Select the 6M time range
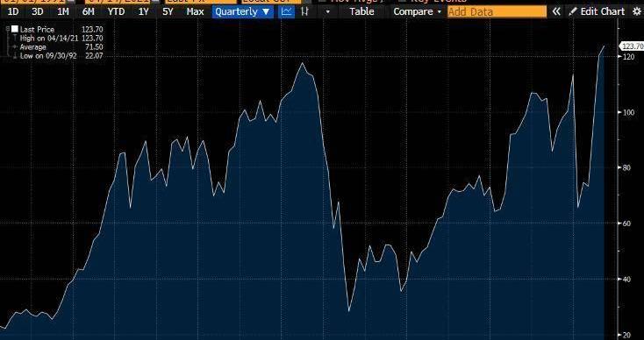Screen dimensions: 644x340 (88, 11)
